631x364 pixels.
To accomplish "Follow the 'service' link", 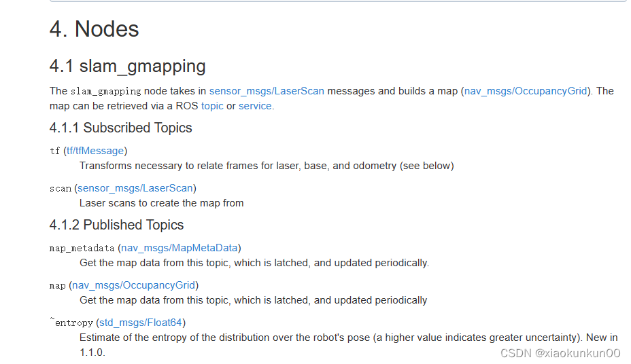I will tap(255, 106).
